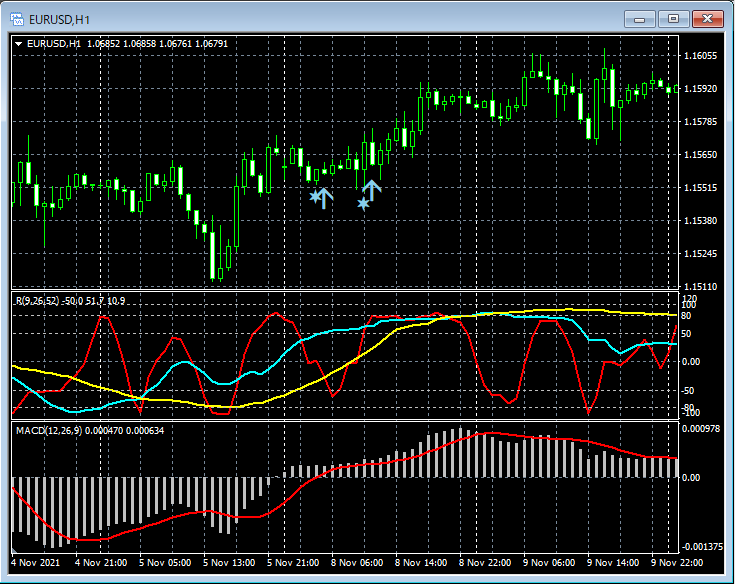The height and width of the screenshot is (584, 735).
Task: Click the 1.15515 price scale label
Action: (701, 188)
